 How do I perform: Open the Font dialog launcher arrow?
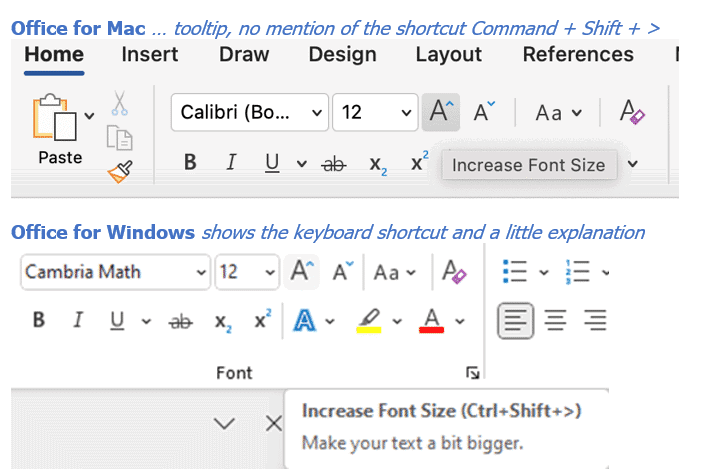tap(473, 373)
